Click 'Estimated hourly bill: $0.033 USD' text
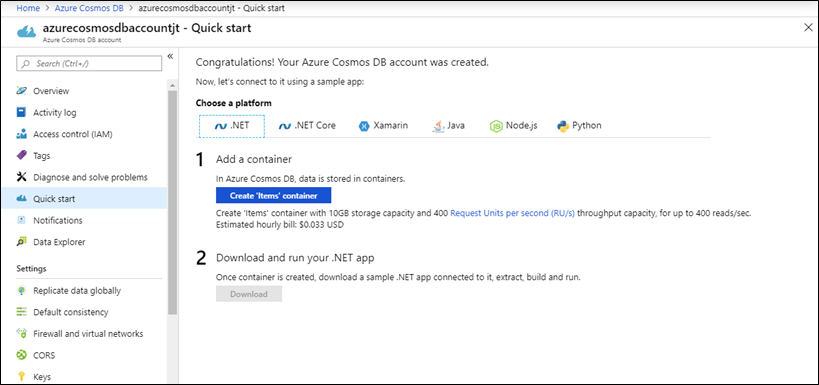The image size is (819, 385). pos(280,225)
